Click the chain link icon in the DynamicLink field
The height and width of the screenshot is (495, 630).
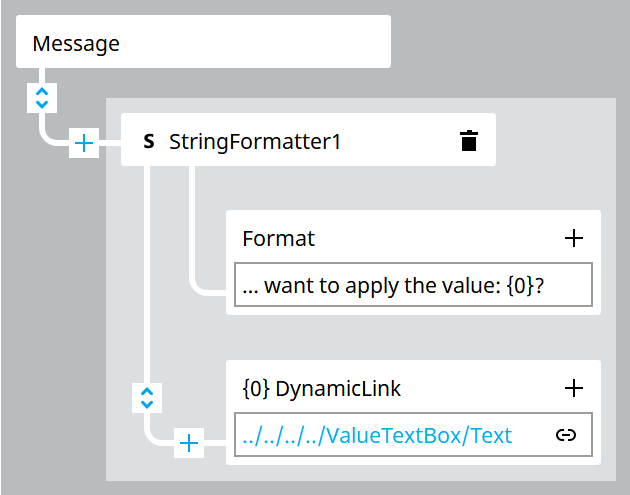point(566,435)
